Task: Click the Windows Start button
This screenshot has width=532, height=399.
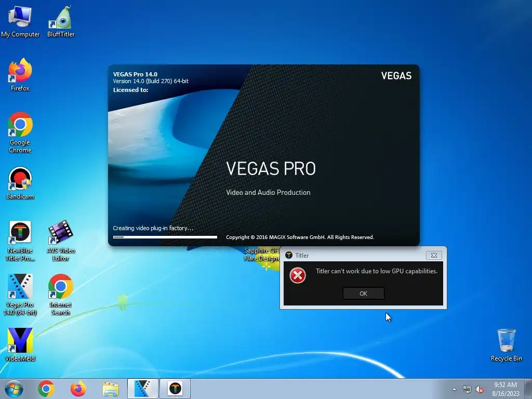Action: (x=14, y=389)
